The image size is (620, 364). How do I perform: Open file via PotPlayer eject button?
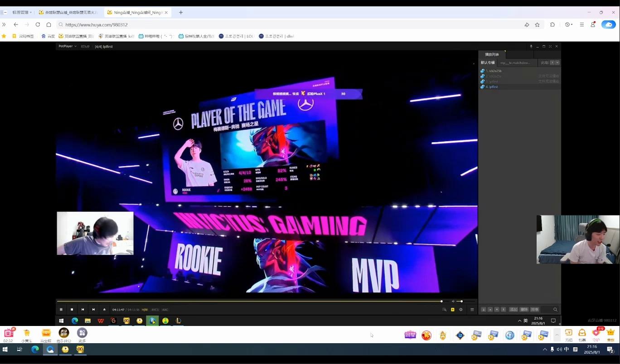pos(104,310)
